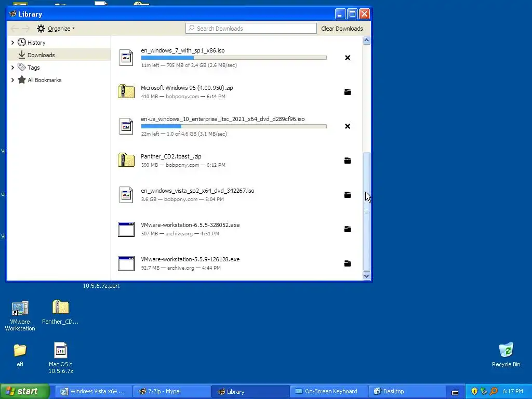The image size is (532, 399).
Task: Select '22m left — 1.0 of 4.6 GB' status text
Action: tap(184, 134)
